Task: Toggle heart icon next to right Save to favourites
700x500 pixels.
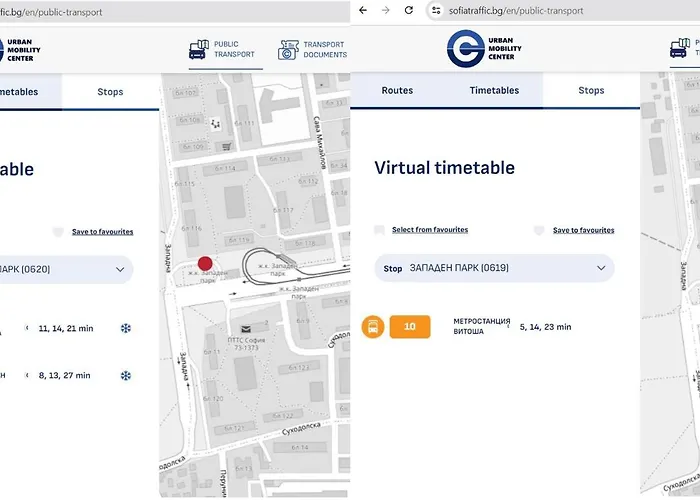Action: (x=539, y=230)
